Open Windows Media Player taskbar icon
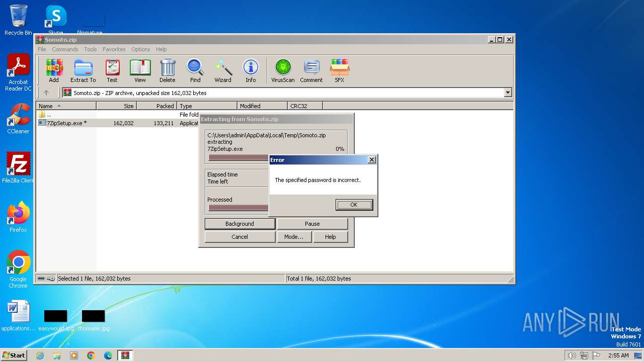Viewport: 644px width, 362px height. [74, 355]
